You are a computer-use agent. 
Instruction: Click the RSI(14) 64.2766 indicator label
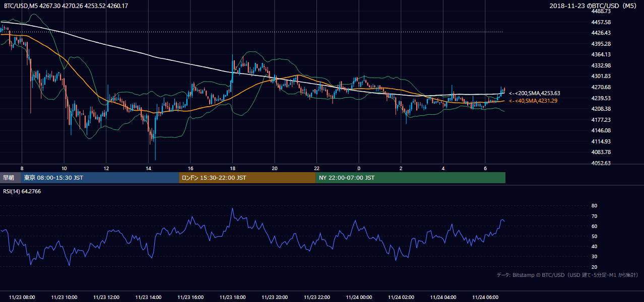pos(22,191)
